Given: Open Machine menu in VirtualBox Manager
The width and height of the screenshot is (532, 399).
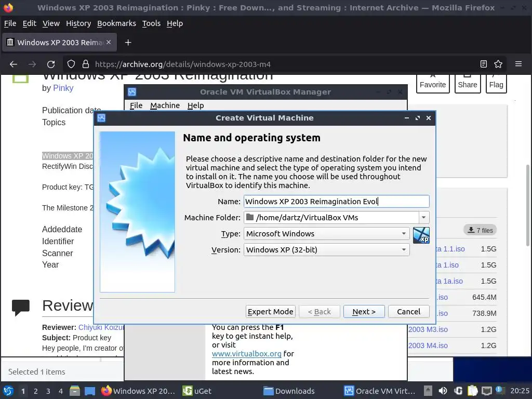Looking at the screenshot, I should 165,105.
